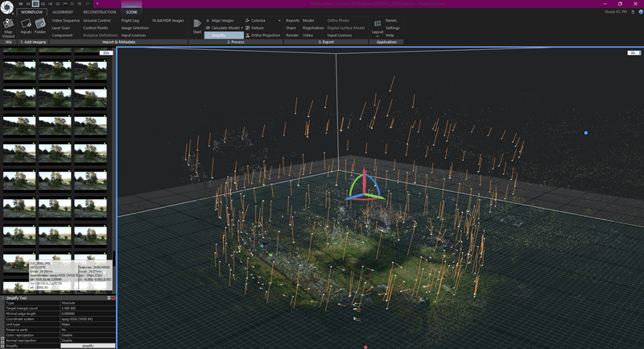Edit the Target triangle count field
The width and height of the screenshot is (644, 349).
pos(88,309)
